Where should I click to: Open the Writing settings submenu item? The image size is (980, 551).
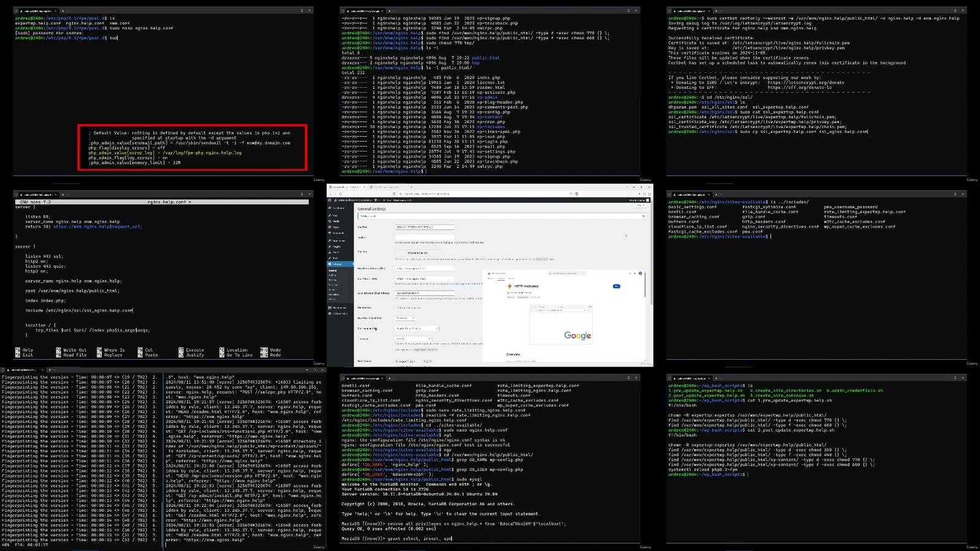pos(332,275)
